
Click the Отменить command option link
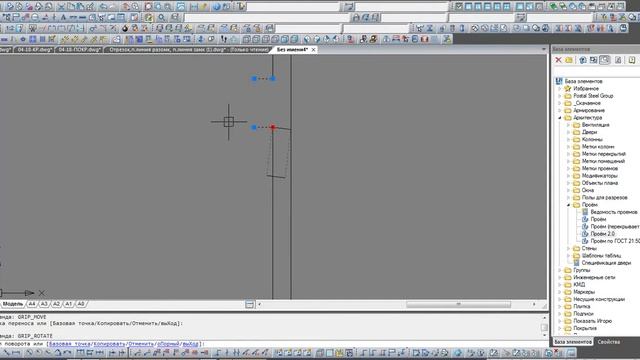click(141, 344)
